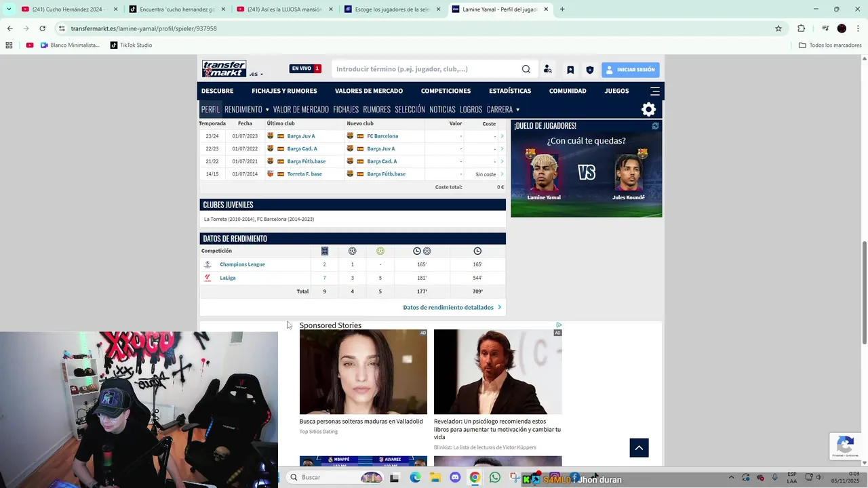868x488 pixels.
Task: Open the settings gear icon
Action: (648, 109)
